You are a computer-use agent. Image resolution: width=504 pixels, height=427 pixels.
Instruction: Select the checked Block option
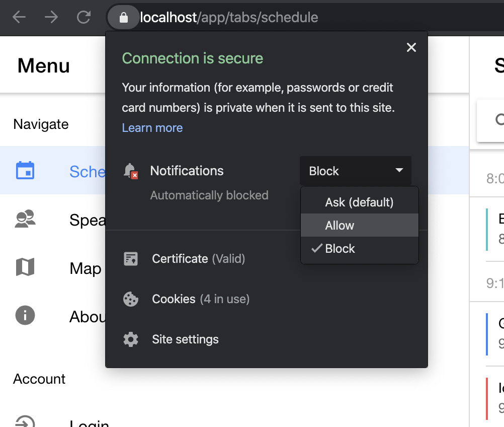coord(359,248)
